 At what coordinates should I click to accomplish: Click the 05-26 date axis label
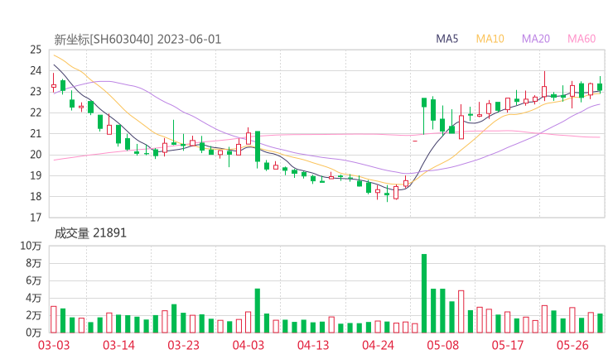(572, 345)
